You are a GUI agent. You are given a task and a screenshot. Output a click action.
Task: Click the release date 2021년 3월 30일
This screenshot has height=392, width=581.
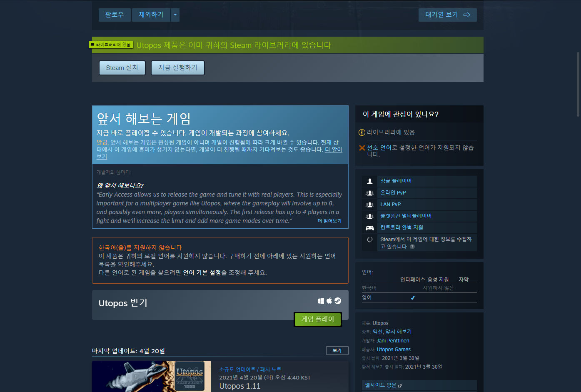[401, 358]
